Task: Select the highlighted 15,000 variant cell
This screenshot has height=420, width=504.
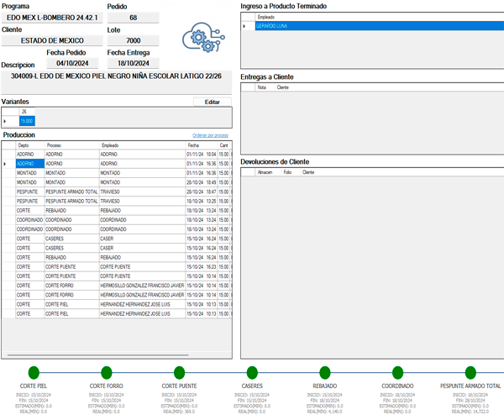Action: [x=27, y=121]
